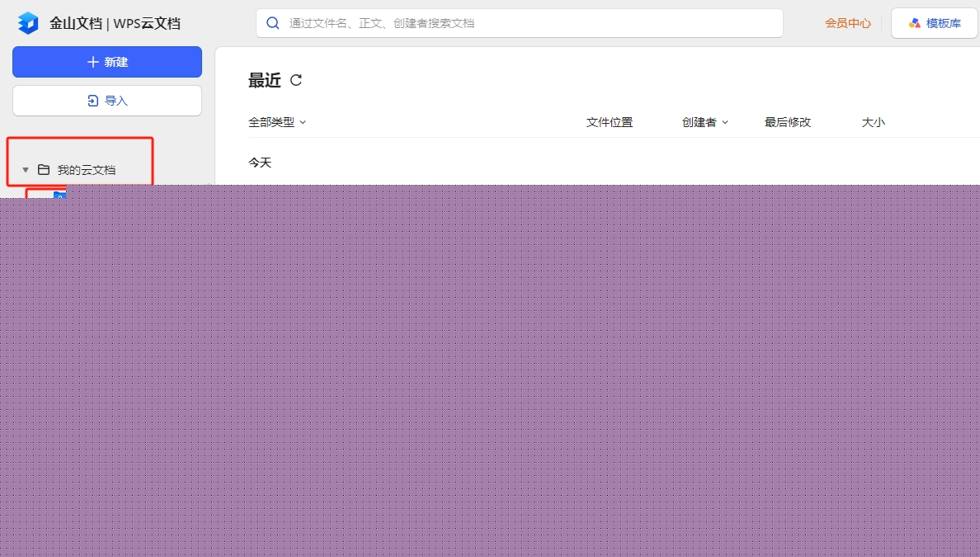Click the 最后修改 column header
The width and height of the screenshot is (980, 557).
point(787,122)
